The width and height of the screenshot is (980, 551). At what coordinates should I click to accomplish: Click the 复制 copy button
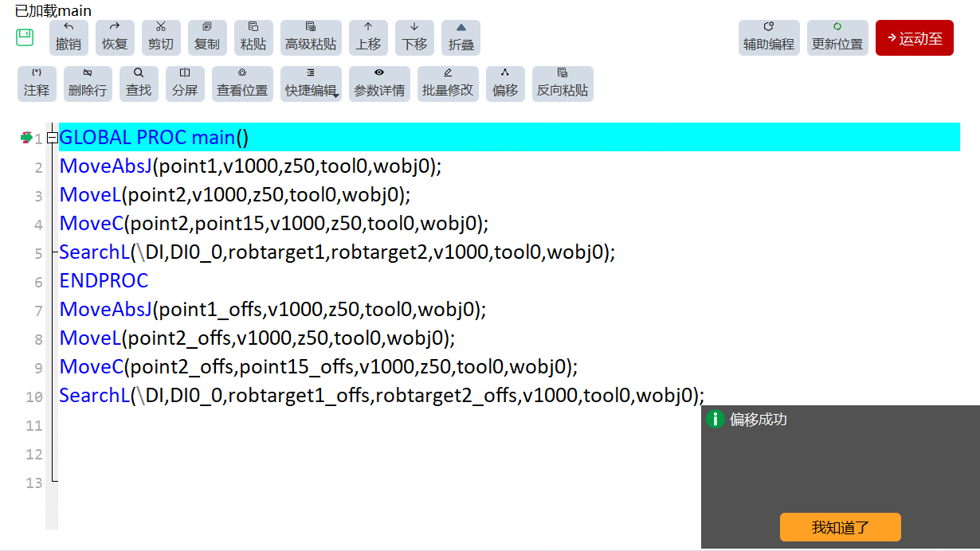(x=207, y=37)
